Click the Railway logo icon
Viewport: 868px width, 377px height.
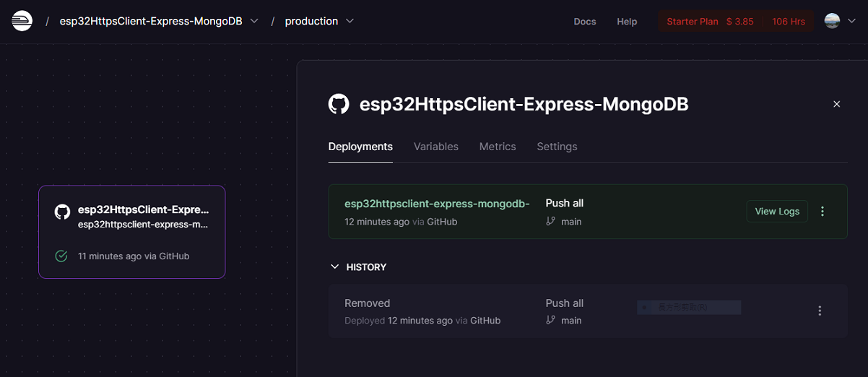(x=22, y=21)
